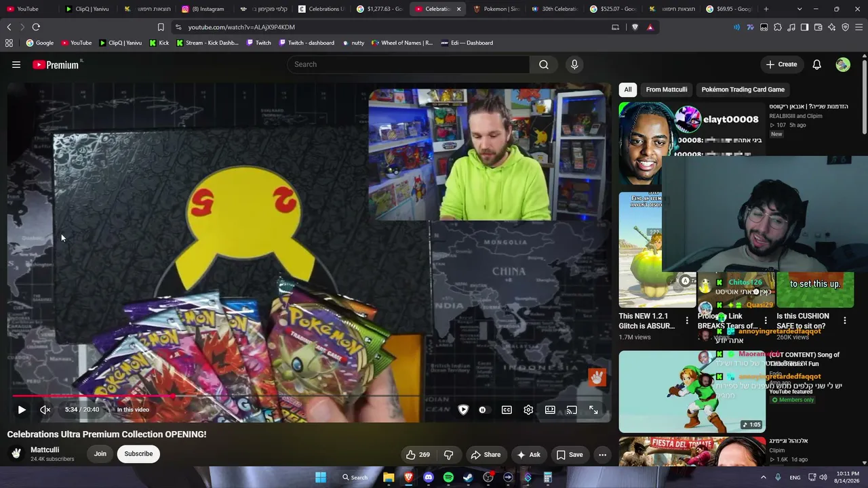Unmute the video volume

(x=45, y=409)
